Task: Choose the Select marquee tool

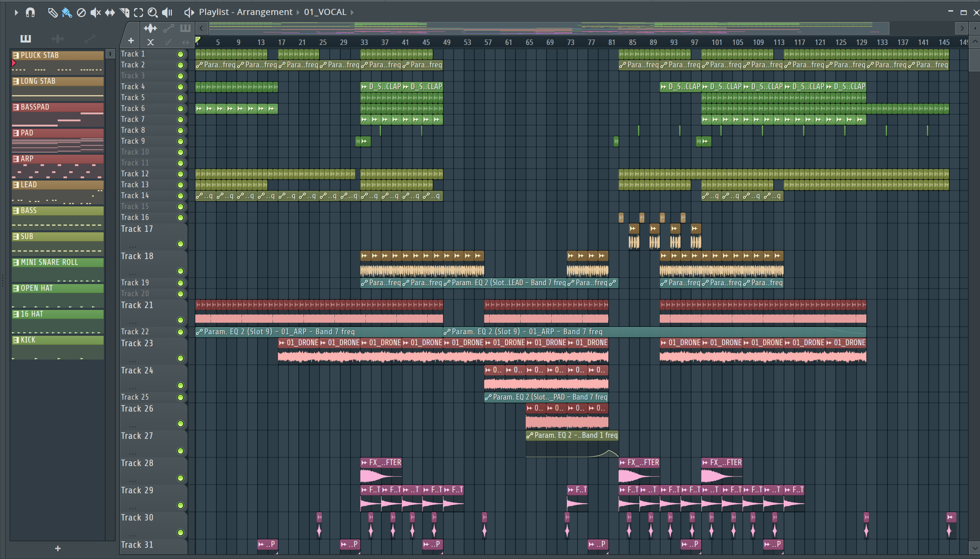Action: [x=138, y=12]
